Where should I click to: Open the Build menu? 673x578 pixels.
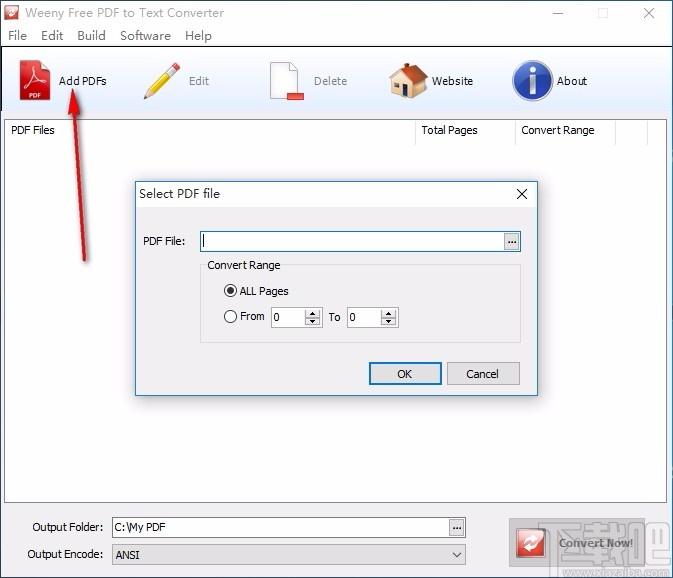[x=91, y=36]
